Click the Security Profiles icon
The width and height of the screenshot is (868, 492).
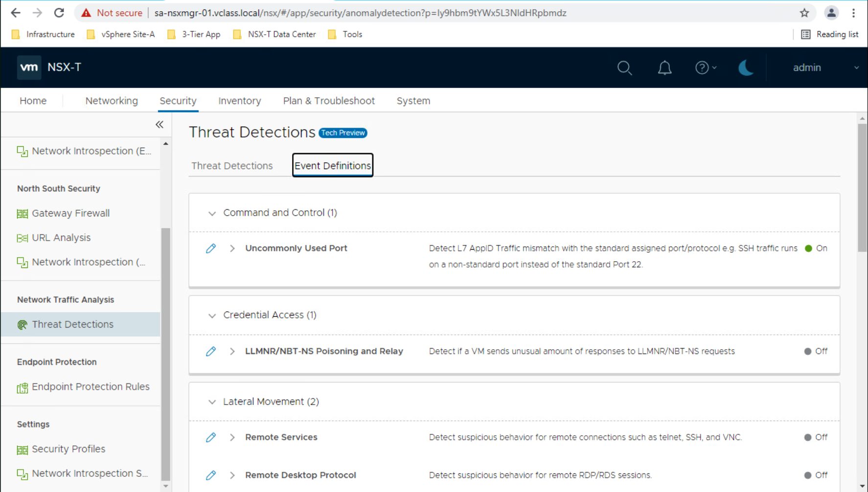click(x=23, y=449)
